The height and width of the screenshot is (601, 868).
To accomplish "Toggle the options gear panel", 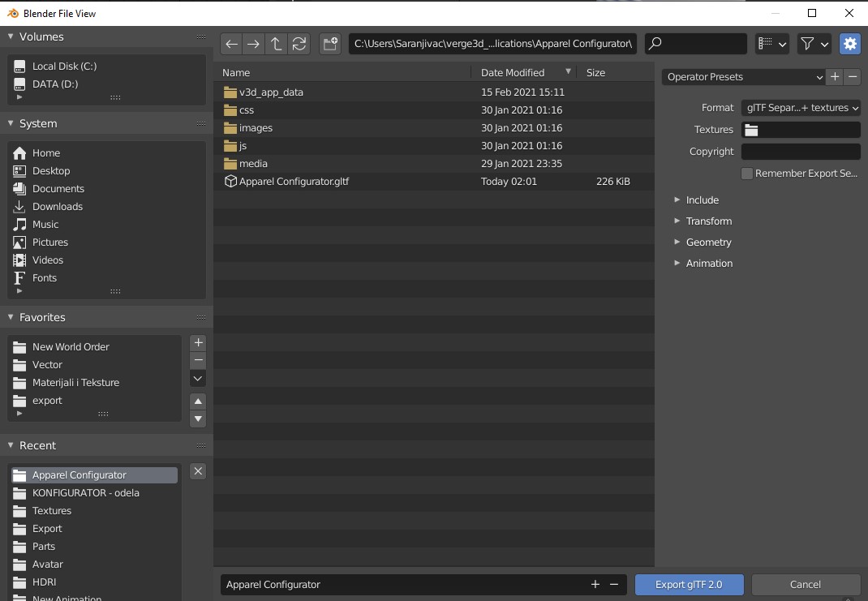I will coord(849,44).
